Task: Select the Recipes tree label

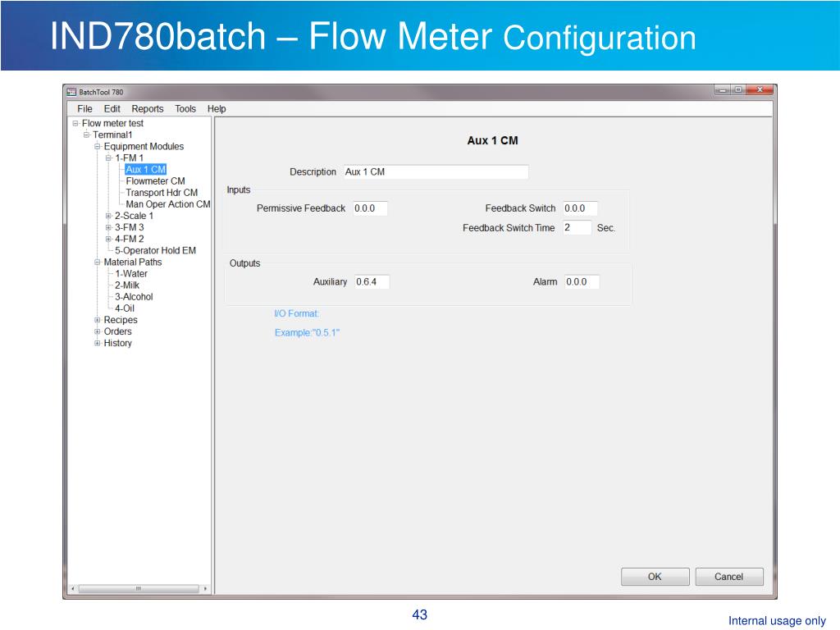Action: tap(121, 321)
